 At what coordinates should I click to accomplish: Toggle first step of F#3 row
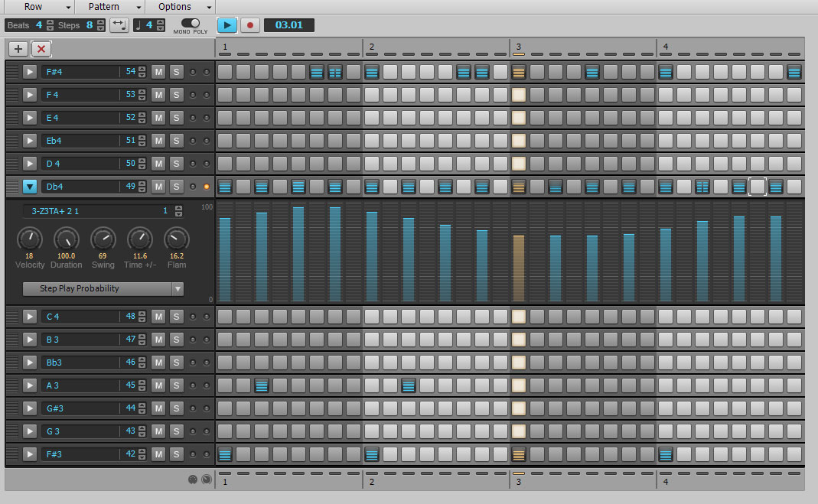tap(225, 454)
